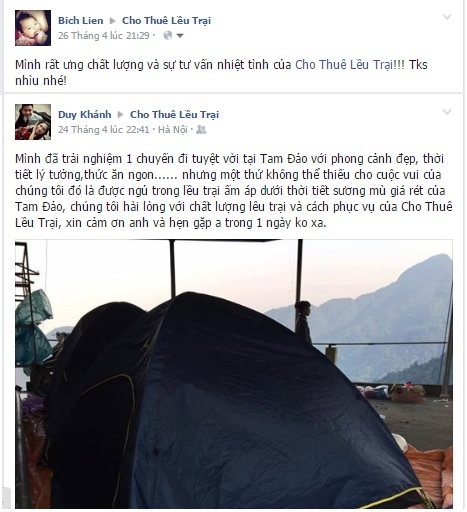This screenshot has height=512, width=467.
Task: Expand the options chevron on Bich Lien's post
Action: pos(447,17)
